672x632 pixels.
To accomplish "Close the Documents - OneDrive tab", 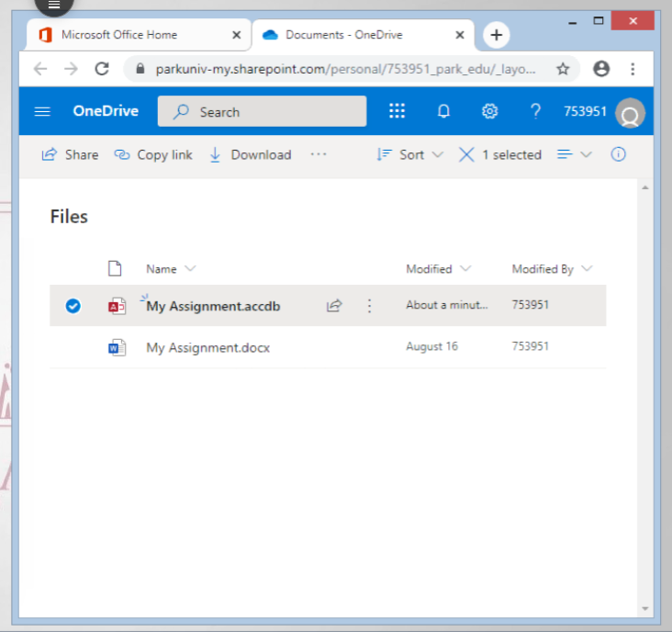I will click(x=459, y=35).
